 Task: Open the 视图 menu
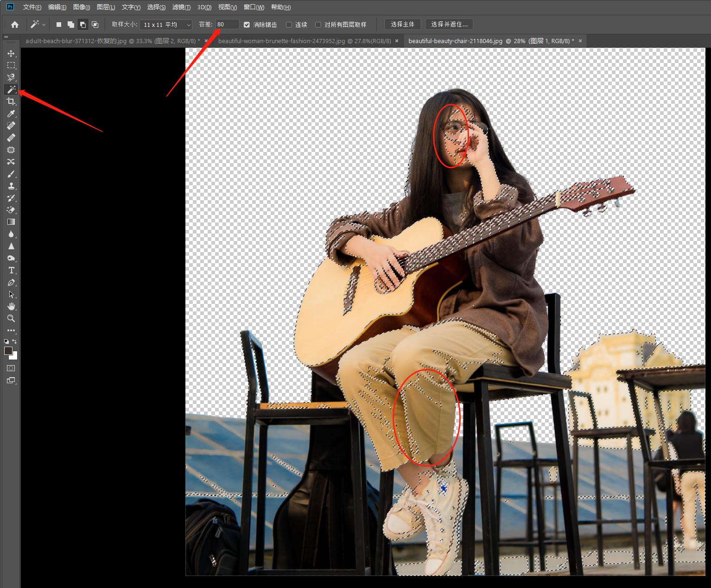[228, 7]
